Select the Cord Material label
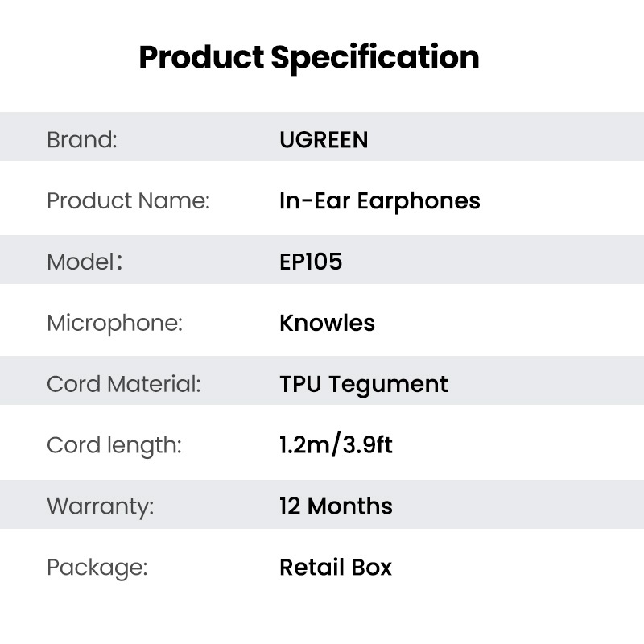Viewport: 644px width, 644px height. point(124,384)
